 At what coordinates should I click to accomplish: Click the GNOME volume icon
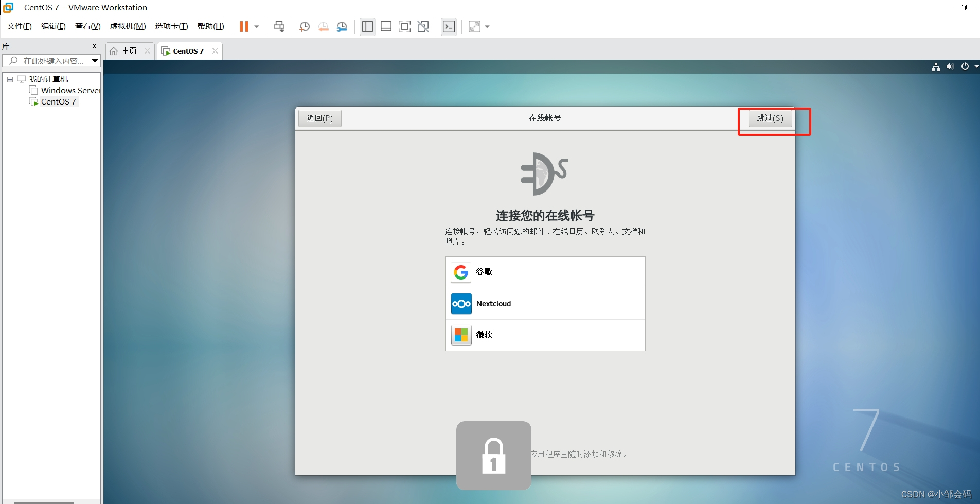click(x=950, y=66)
